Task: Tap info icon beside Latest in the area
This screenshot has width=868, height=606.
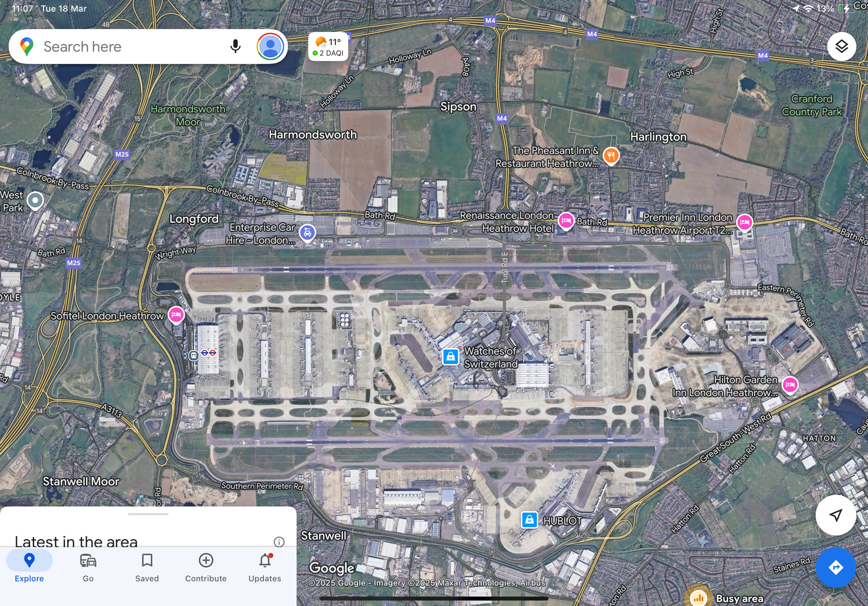Action: [x=279, y=542]
